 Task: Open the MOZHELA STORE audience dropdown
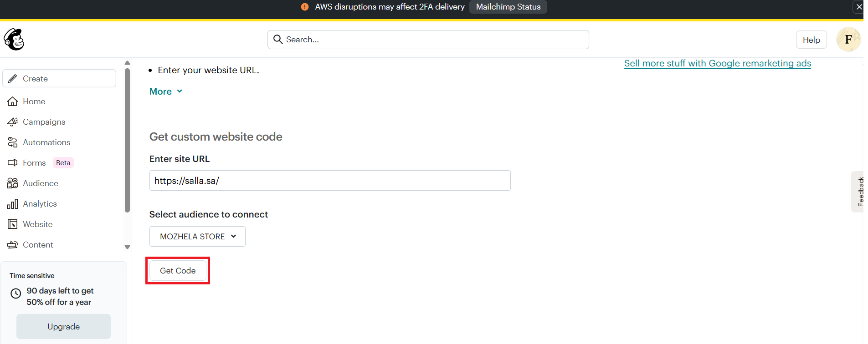point(197,237)
